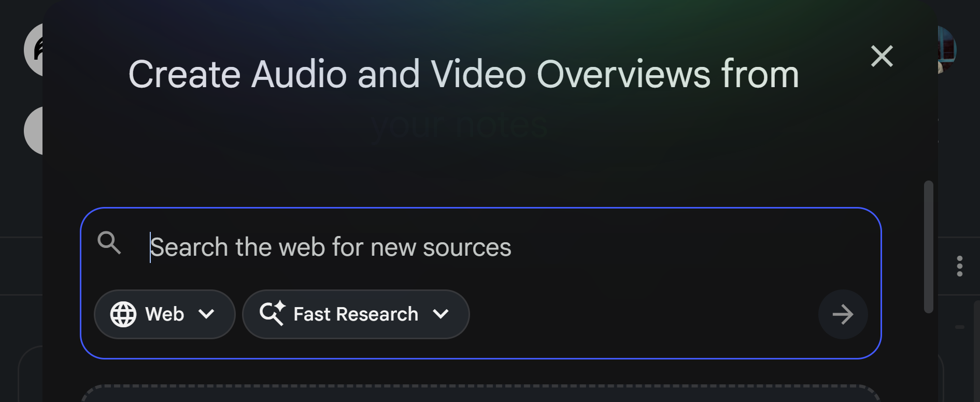
Task: Click the dialog's vertical scrollbar
Action: [x=928, y=246]
